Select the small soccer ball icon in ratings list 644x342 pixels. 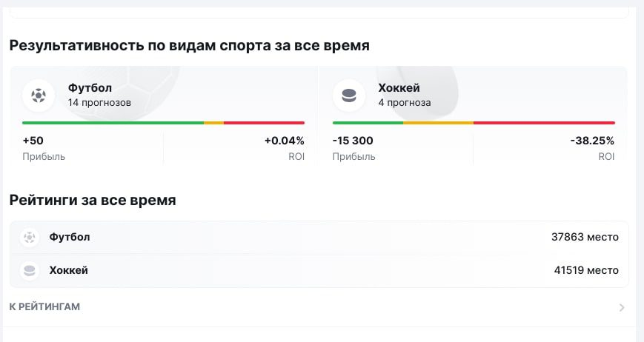click(x=30, y=238)
